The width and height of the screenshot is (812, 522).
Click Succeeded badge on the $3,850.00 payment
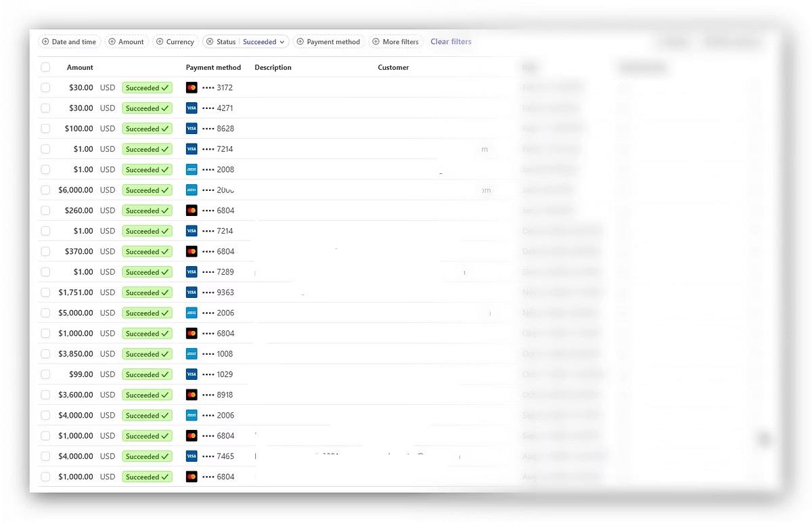(147, 353)
